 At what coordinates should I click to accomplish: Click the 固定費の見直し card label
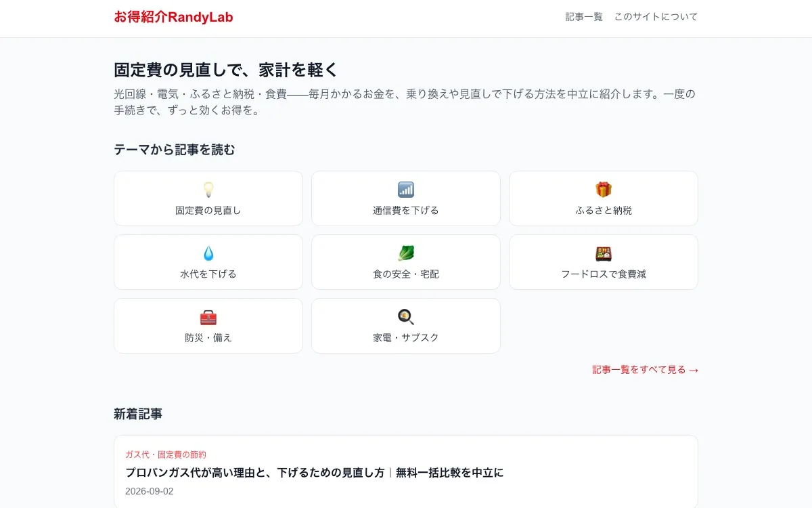[208, 211]
